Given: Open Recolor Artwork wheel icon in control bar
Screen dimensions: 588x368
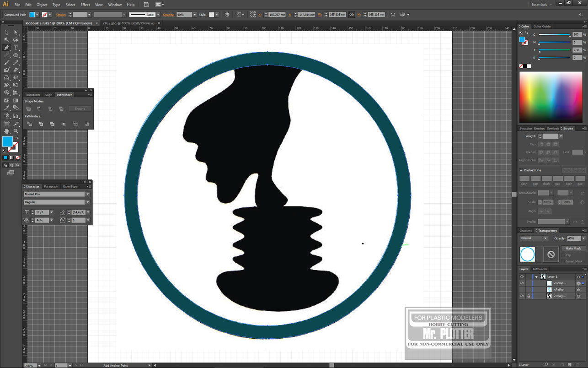Looking at the screenshot, I should (x=227, y=15).
